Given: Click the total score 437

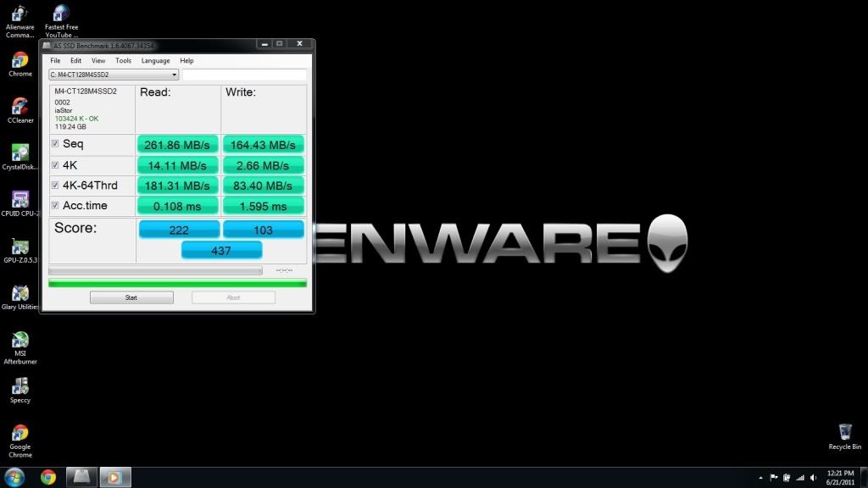Looking at the screenshot, I should click(x=221, y=250).
